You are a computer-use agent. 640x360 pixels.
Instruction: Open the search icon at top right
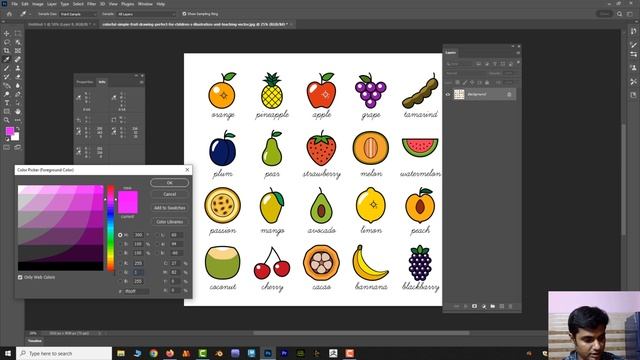(619, 14)
